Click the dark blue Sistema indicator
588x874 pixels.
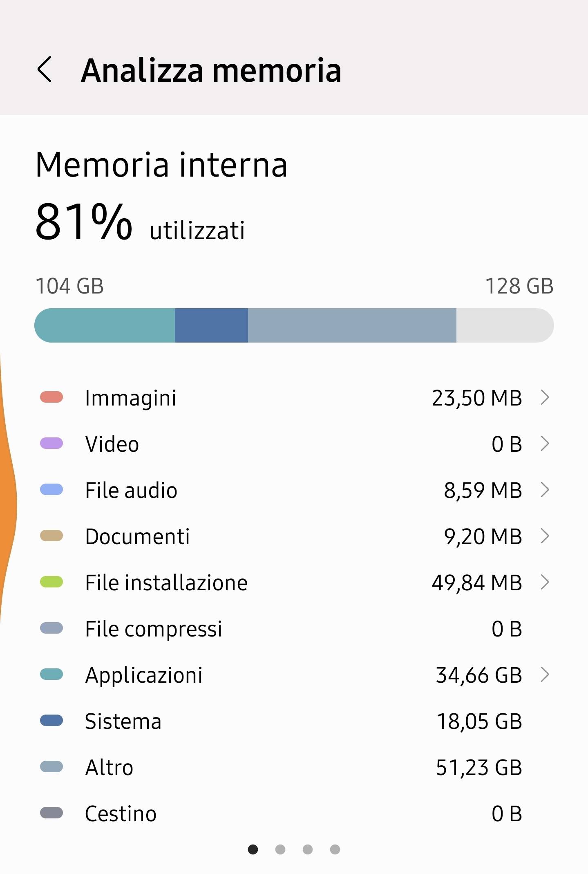(x=51, y=721)
